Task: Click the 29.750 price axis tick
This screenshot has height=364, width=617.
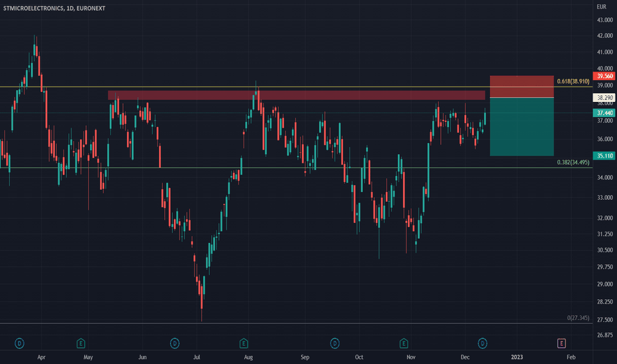Action: [x=605, y=267]
